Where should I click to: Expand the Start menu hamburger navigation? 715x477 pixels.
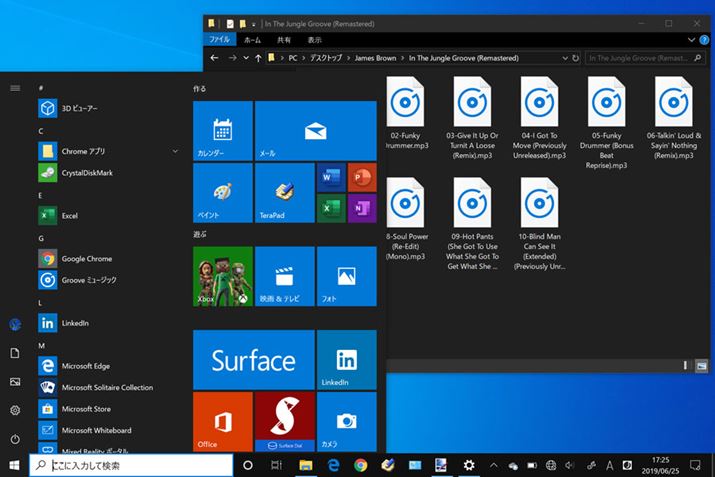[15, 88]
